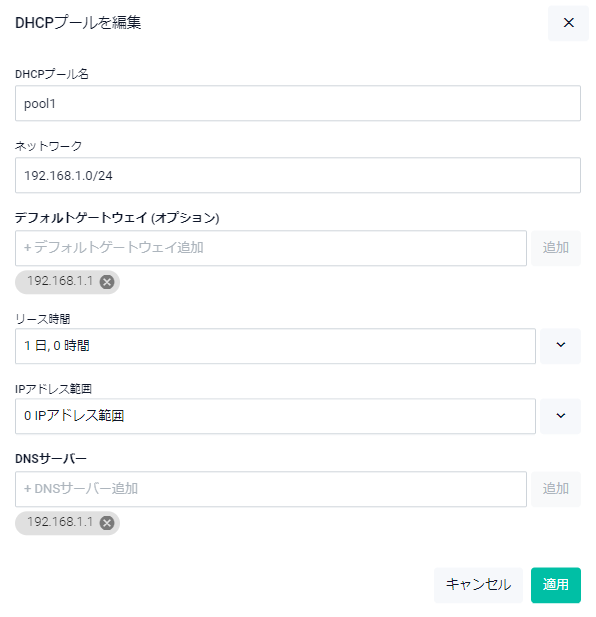This screenshot has height=617, width=596.
Task: Expand the リース時間 dropdown chevron
Action: point(560,345)
